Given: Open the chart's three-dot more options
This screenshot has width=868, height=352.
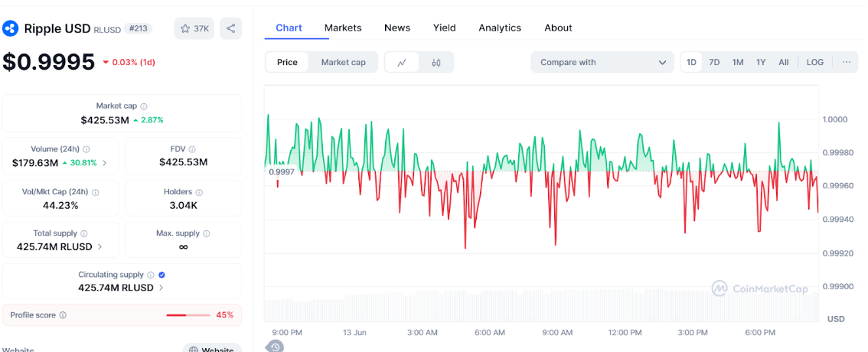Looking at the screenshot, I should coord(846,62).
